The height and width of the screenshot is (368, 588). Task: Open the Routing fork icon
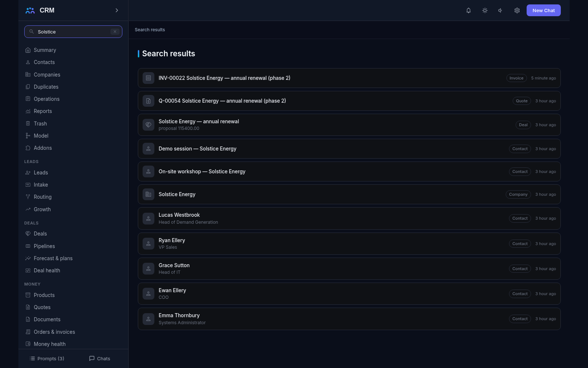pos(28,197)
